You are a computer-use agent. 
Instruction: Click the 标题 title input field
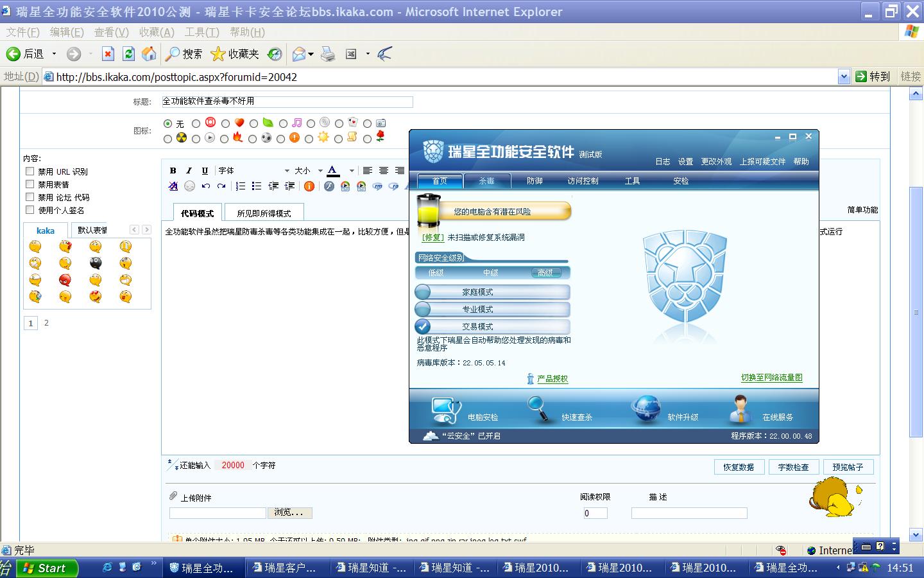(287, 101)
